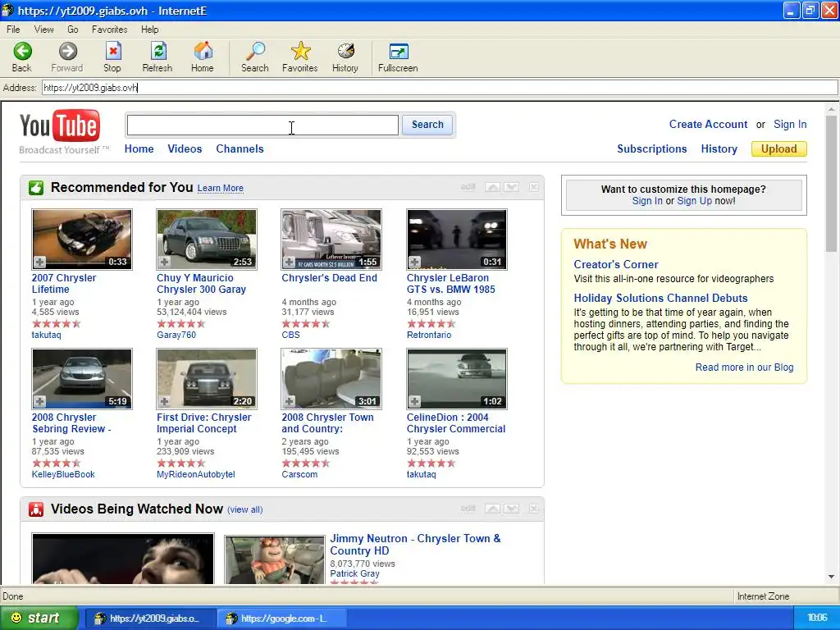Image resolution: width=840 pixels, height=630 pixels.
Task: Open the Create Account link
Action: tap(708, 125)
